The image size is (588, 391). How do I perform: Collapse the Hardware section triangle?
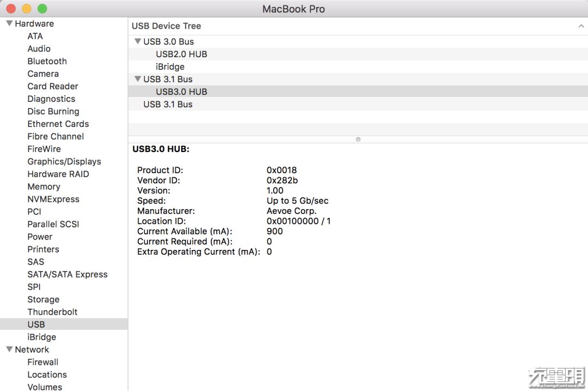point(9,23)
